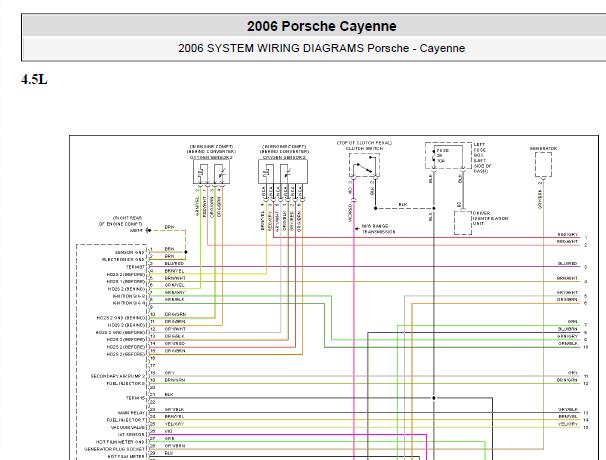606x460 pixels.
Task: Click 'SECONDARY AIR PUMP 2' pin label
Action: click(118, 376)
